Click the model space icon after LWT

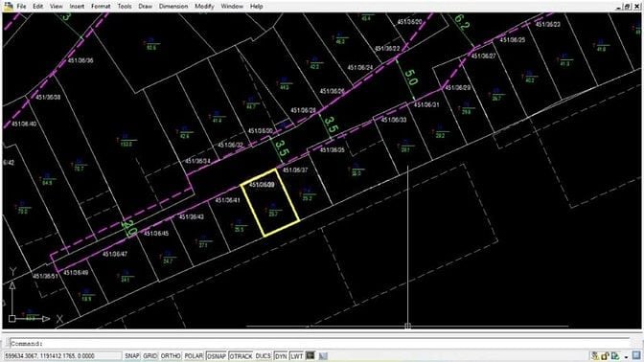click(x=310, y=356)
